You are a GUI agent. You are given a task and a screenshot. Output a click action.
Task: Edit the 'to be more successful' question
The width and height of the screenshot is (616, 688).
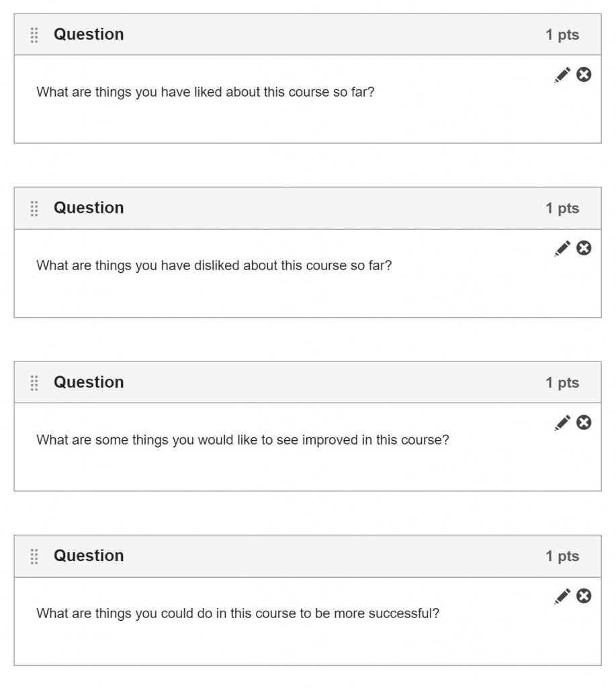tap(562, 596)
